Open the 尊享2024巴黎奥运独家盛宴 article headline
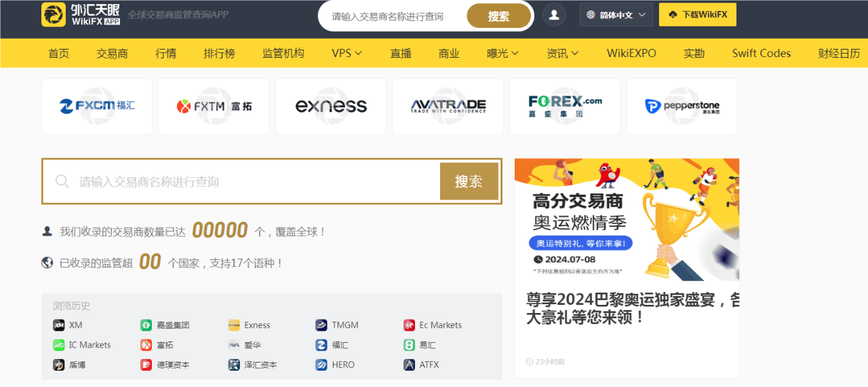The width and height of the screenshot is (868, 387). [633, 308]
